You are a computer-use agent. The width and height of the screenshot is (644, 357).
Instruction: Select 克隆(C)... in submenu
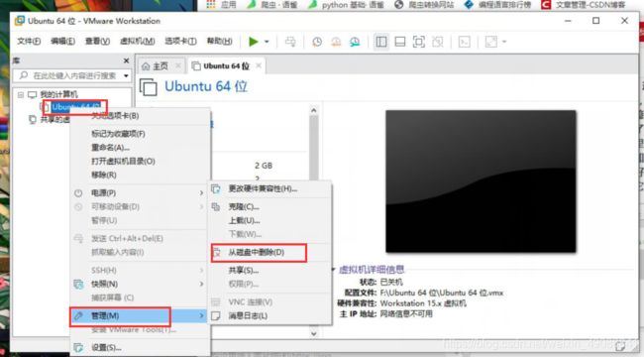270,207
